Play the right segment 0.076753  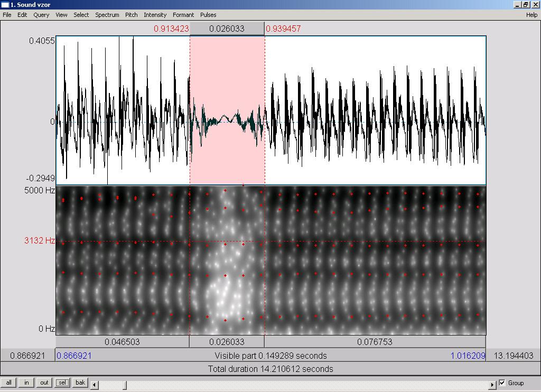pyautogui.click(x=375, y=342)
